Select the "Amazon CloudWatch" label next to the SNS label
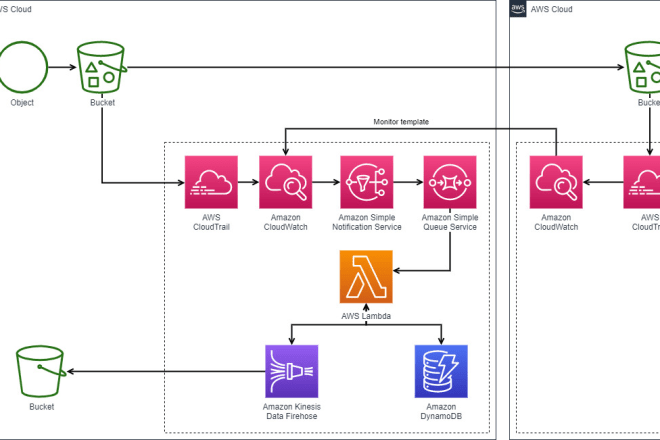Image resolution: width=660 pixels, height=440 pixels. tap(285, 222)
